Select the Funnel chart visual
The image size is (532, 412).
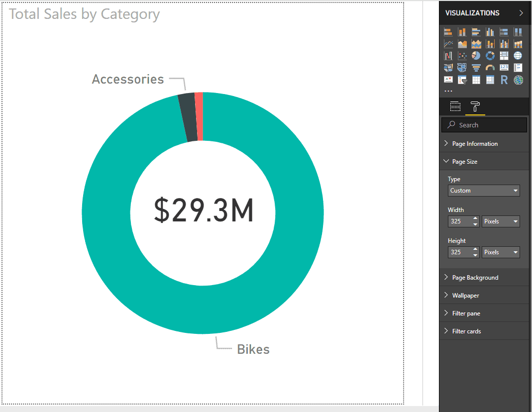pyautogui.click(x=476, y=68)
